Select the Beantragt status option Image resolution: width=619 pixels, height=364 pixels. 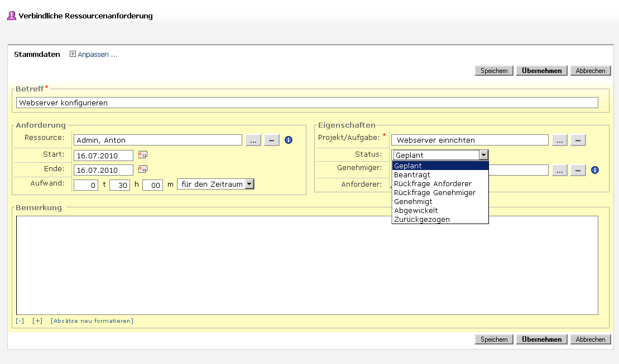point(440,174)
